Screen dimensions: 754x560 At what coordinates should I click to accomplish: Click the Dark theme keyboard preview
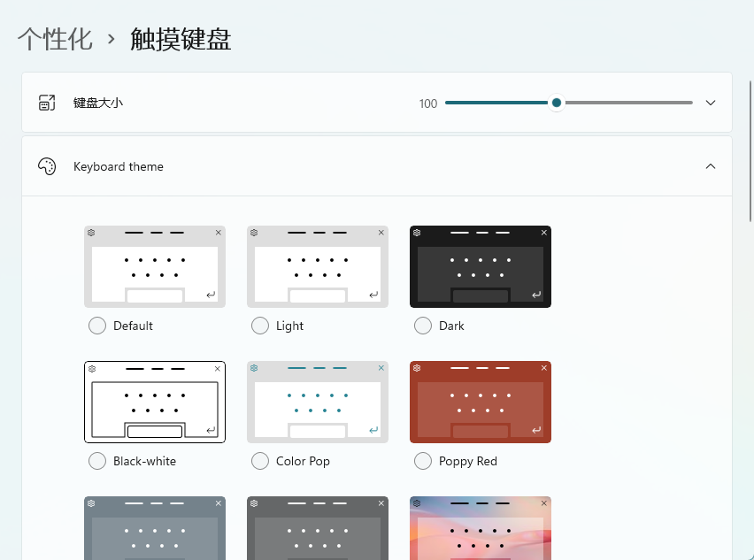click(481, 266)
